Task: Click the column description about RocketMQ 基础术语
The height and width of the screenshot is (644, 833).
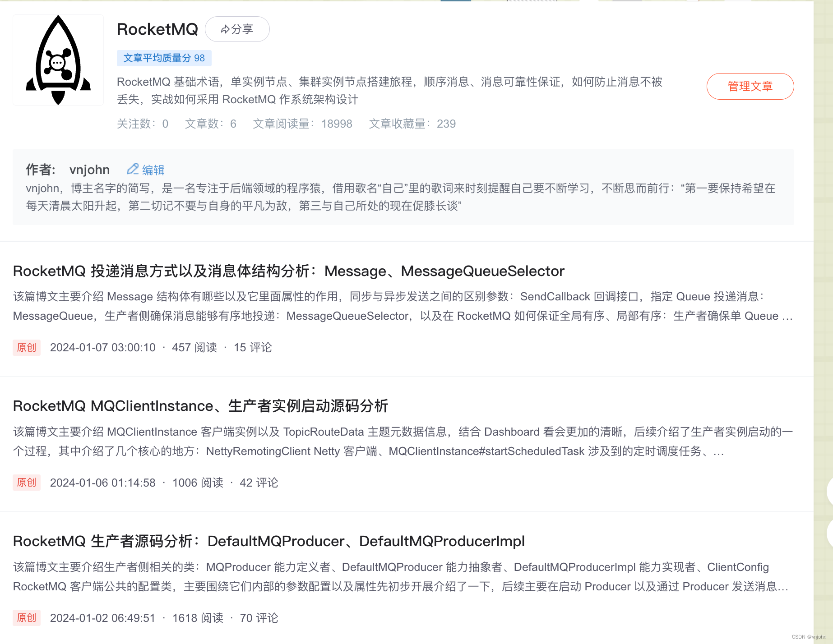Action: (390, 91)
